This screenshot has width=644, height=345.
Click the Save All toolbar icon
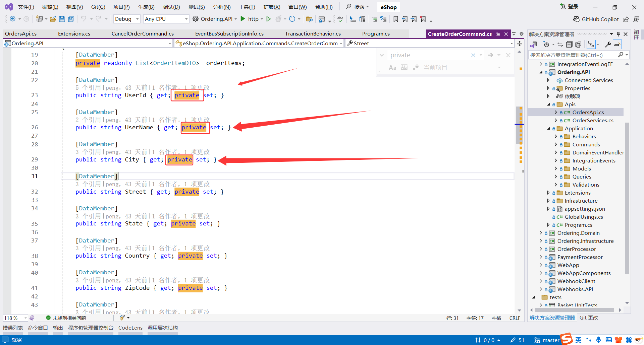tap(71, 19)
